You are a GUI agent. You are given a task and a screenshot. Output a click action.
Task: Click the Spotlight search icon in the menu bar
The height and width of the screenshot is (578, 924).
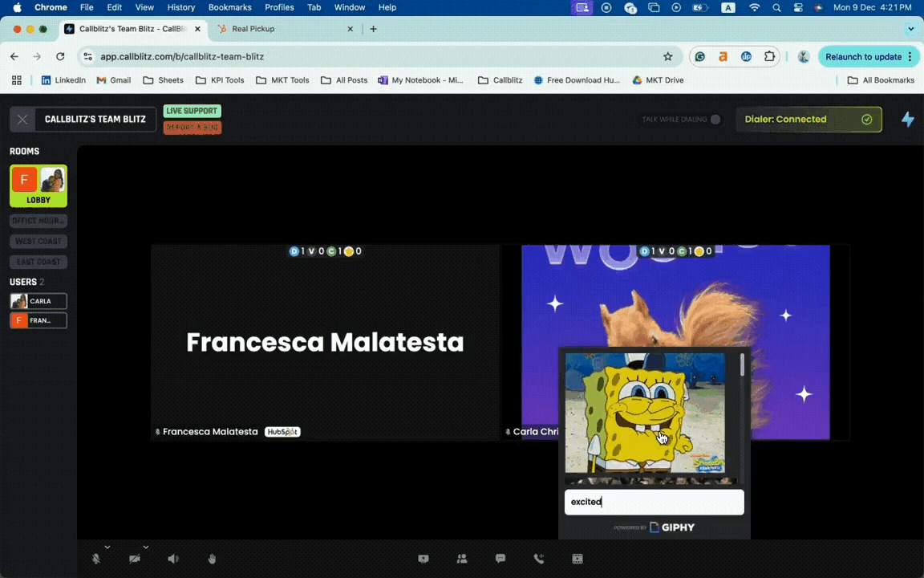pos(776,7)
